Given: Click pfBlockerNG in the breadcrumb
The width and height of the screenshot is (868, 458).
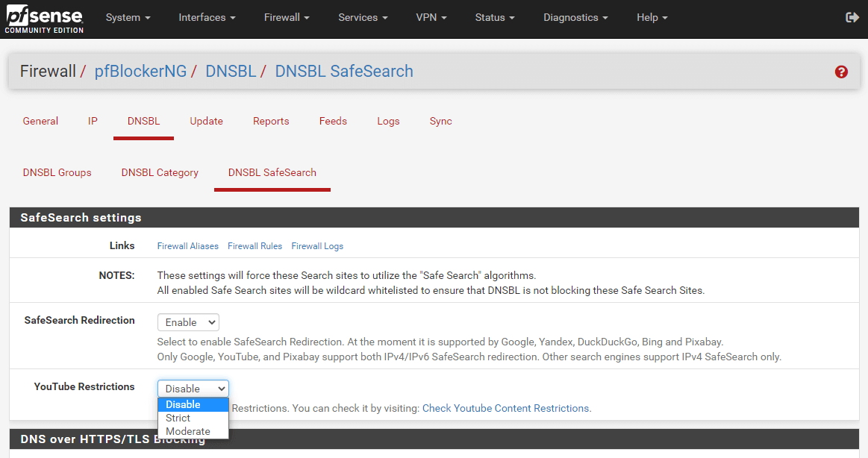Looking at the screenshot, I should click(140, 72).
